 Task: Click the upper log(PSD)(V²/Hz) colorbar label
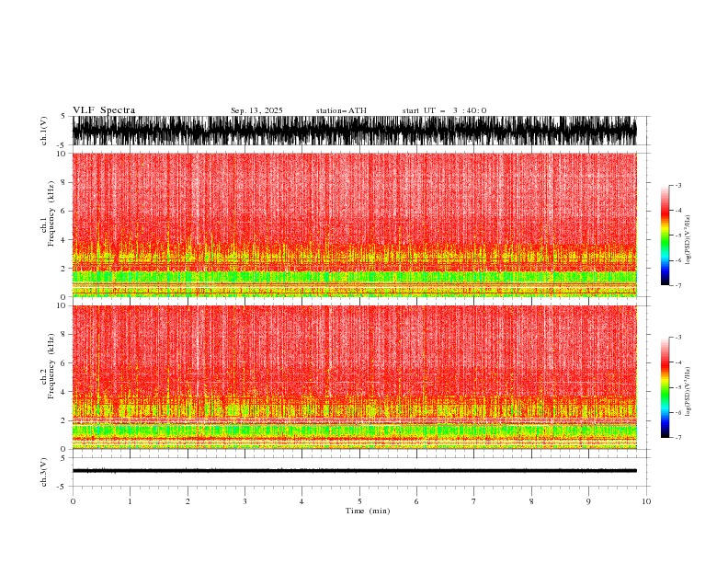(688, 240)
